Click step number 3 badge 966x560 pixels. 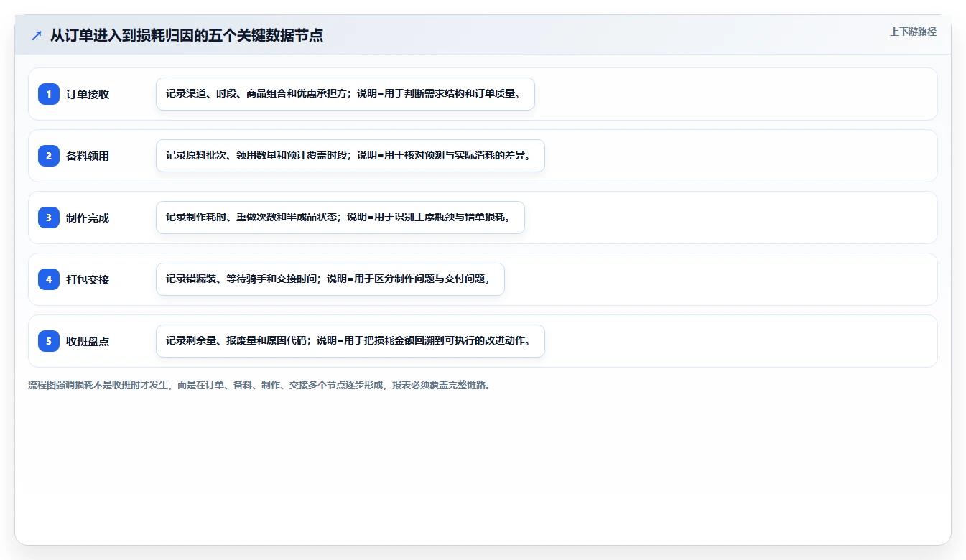pyautogui.click(x=49, y=218)
